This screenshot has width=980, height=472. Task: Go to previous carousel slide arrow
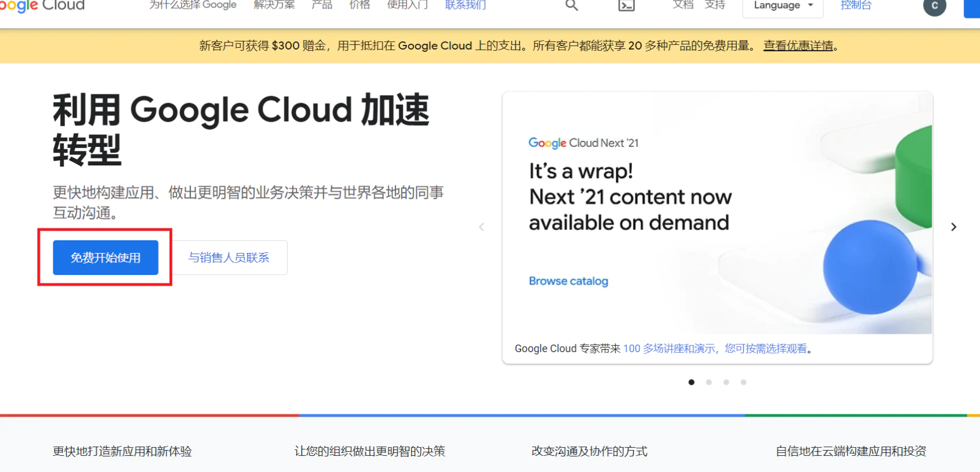tap(481, 227)
